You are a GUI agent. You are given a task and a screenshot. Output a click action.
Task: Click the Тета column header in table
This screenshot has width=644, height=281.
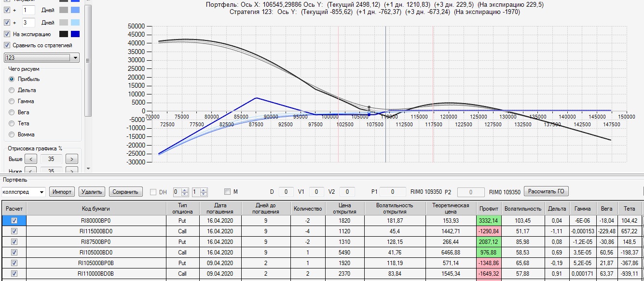pos(630,208)
